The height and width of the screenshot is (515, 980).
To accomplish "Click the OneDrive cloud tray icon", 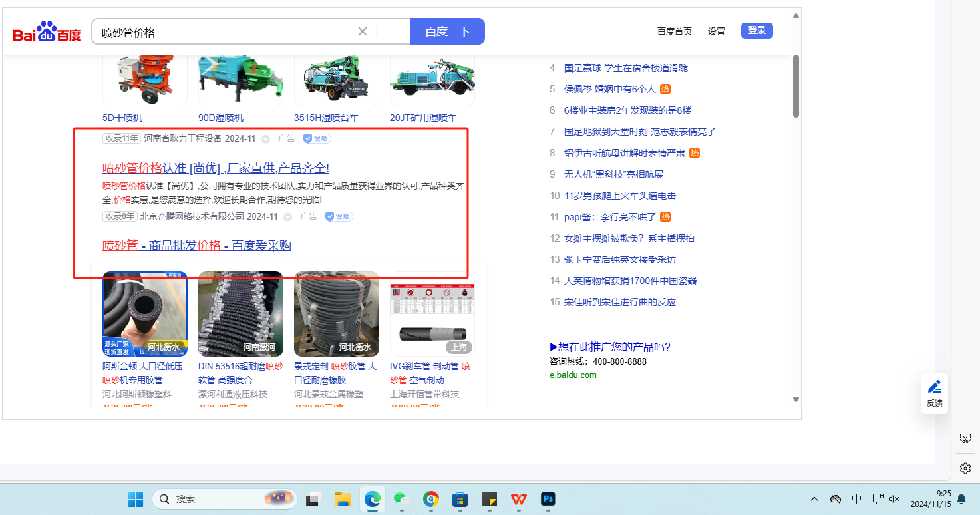I will [x=836, y=499].
